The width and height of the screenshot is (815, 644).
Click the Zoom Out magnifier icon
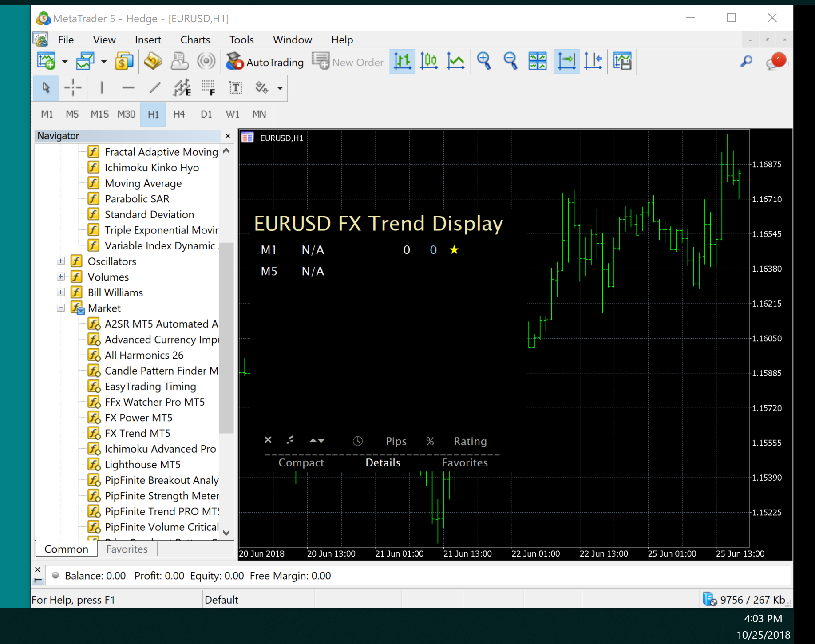[510, 61]
